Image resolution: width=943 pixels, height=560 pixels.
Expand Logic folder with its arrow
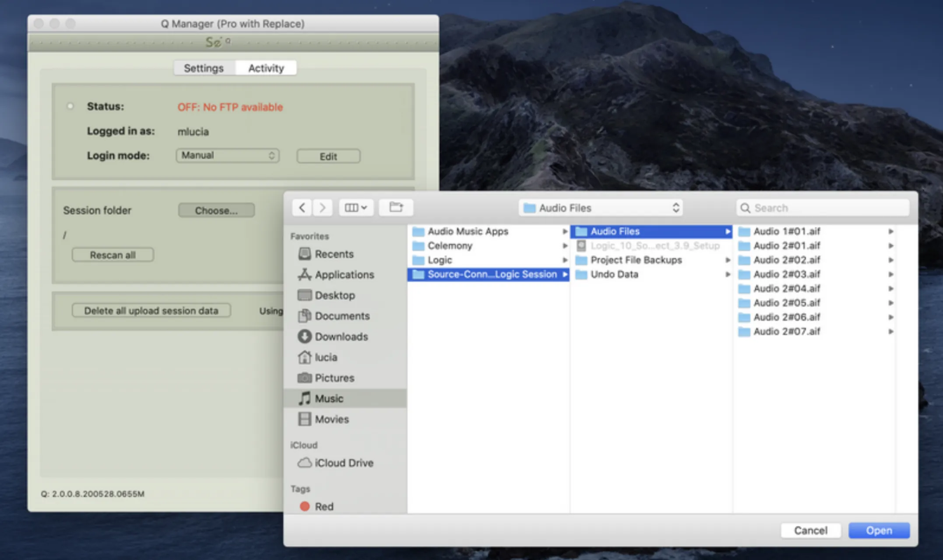(x=565, y=260)
